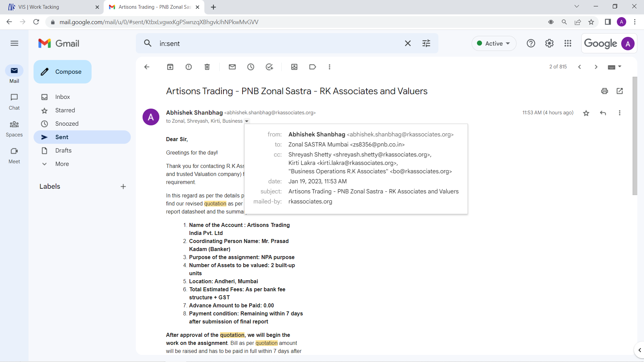The width and height of the screenshot is (644, 362).
Task: View site information lock icon
Action: click(53, 22)
